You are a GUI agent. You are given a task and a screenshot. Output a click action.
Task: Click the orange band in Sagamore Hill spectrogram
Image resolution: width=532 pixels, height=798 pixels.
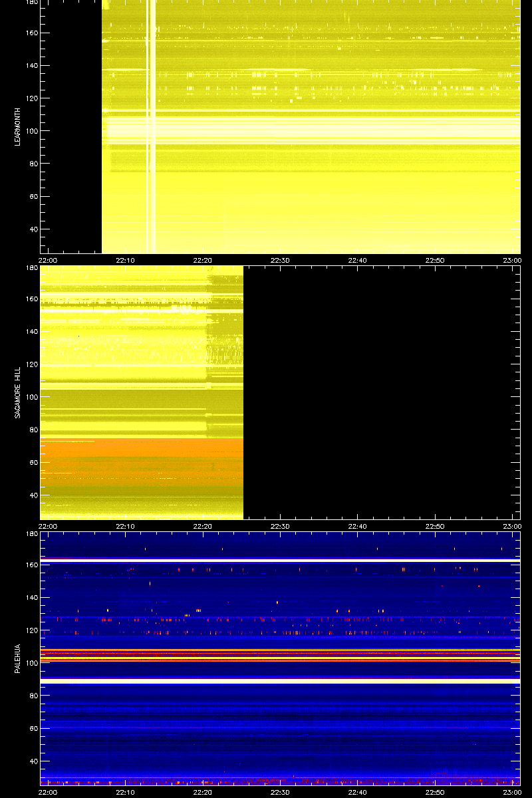click(x=142, y=461)
